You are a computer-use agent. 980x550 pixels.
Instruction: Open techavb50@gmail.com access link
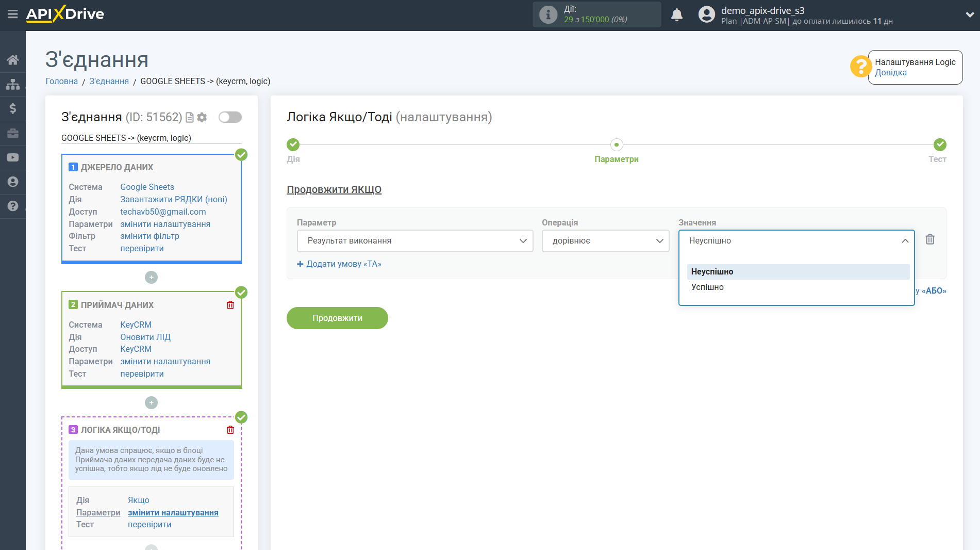(x=163, y=212)
